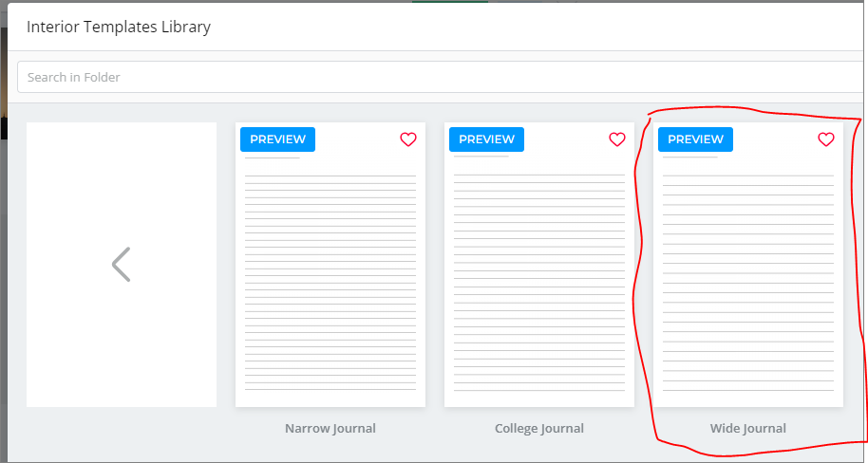The width and height of the screenshot is (868, 463).
Task: Click the short header line on Narrow Journal page
Action: point(273,157)
